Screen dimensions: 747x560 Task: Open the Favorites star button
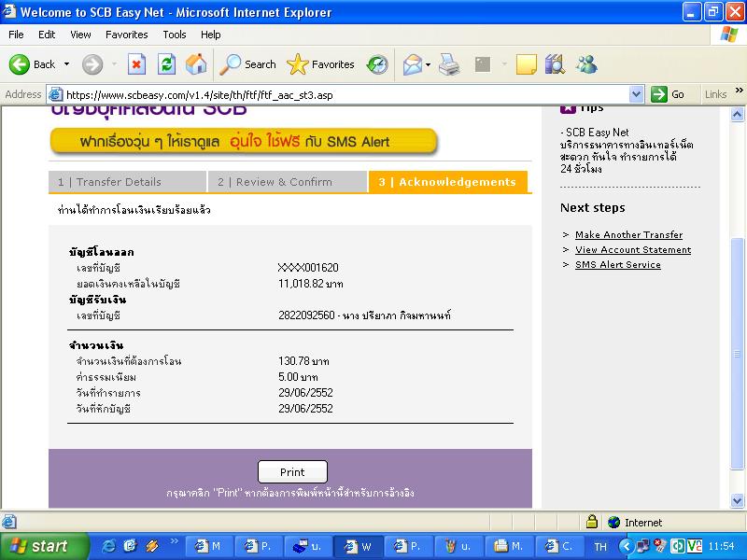pyautogui.click(x=320, y=64)
